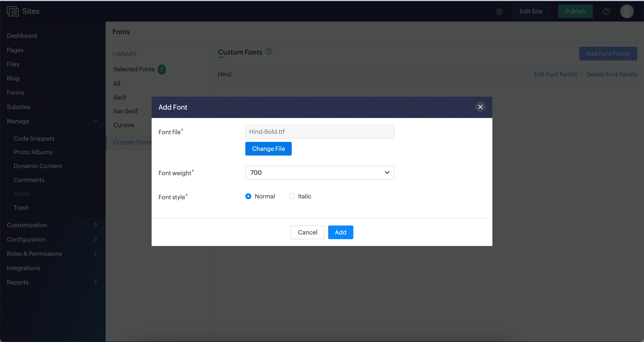
Task: Click the preview eye icon
Action: tap(499, 12)
